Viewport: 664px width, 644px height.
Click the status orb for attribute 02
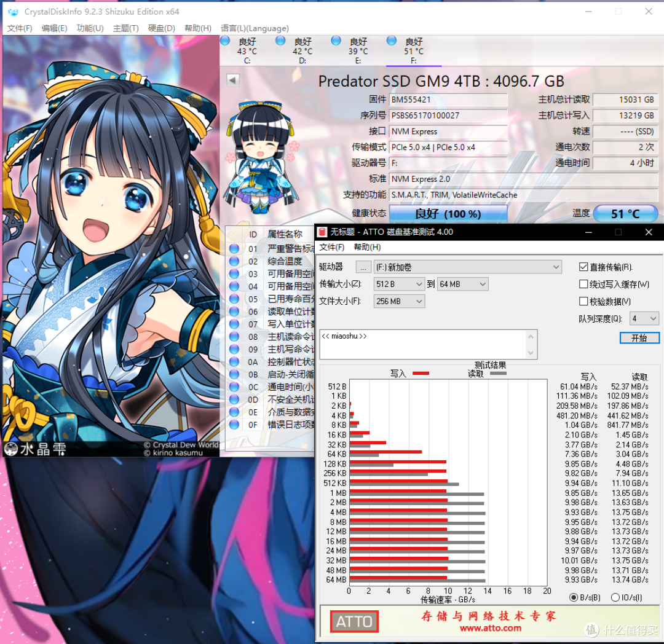(x=234, y=262)
